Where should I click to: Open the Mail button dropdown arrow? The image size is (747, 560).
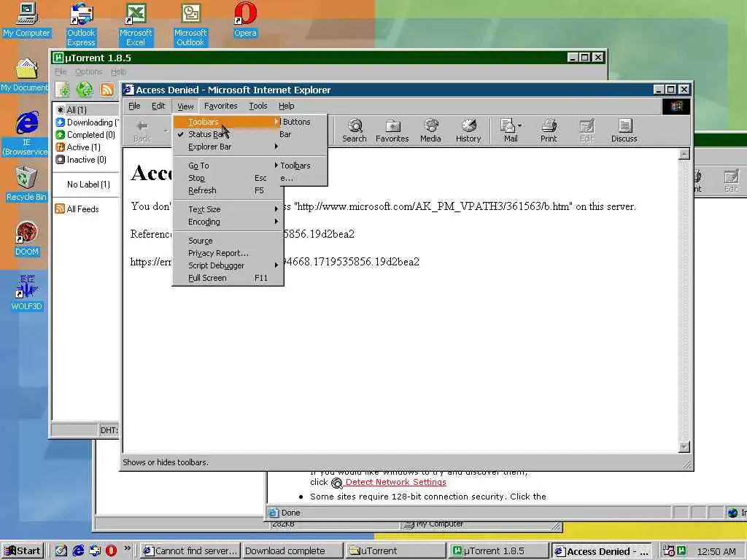[x=519, y=125]
